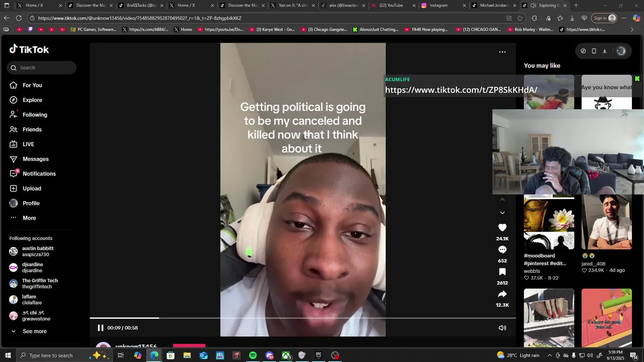Open the 'Aye you know what' video thumbnail

tap(607, 93)
